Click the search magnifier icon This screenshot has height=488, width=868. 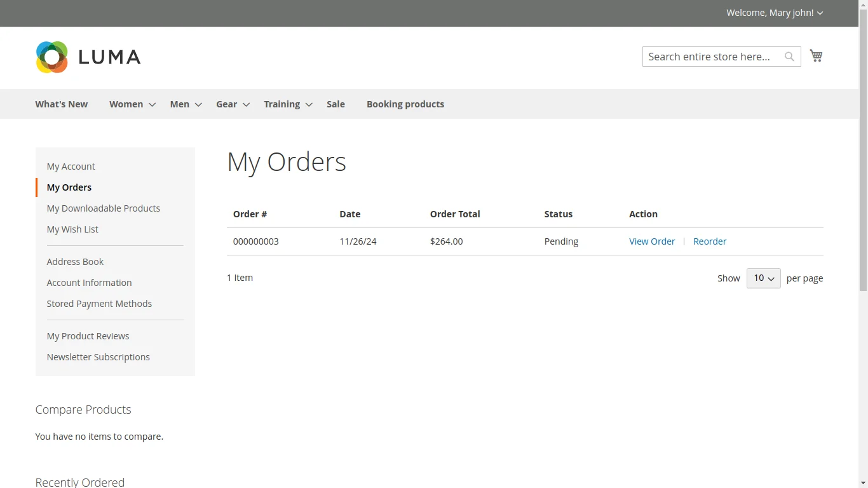789,57
